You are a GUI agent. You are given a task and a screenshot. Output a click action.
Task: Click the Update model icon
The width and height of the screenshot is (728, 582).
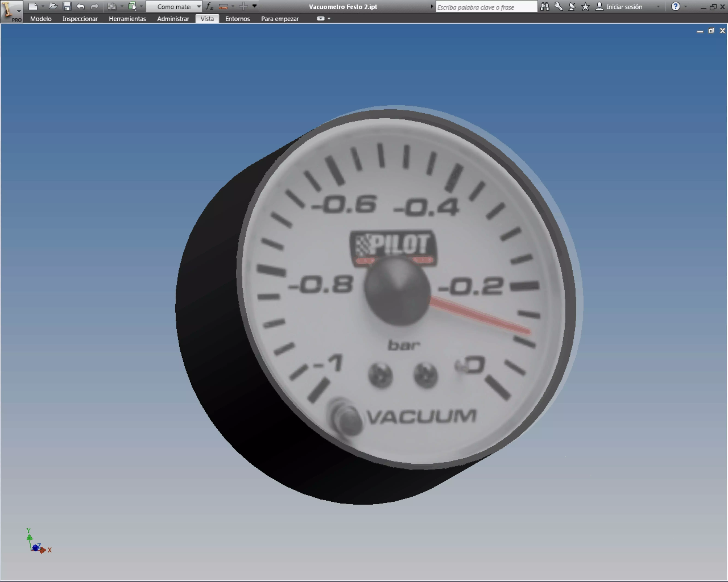112,6
